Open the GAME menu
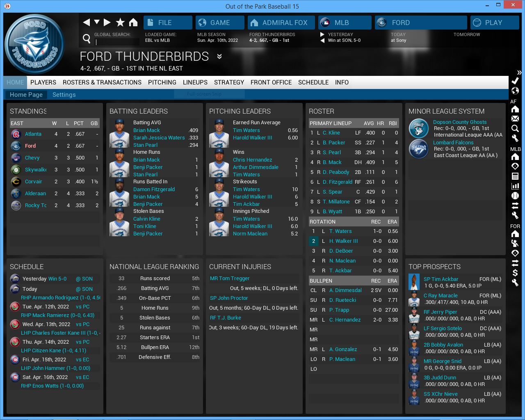The width and height of the screenshot is (525, 420). point(220,23)
